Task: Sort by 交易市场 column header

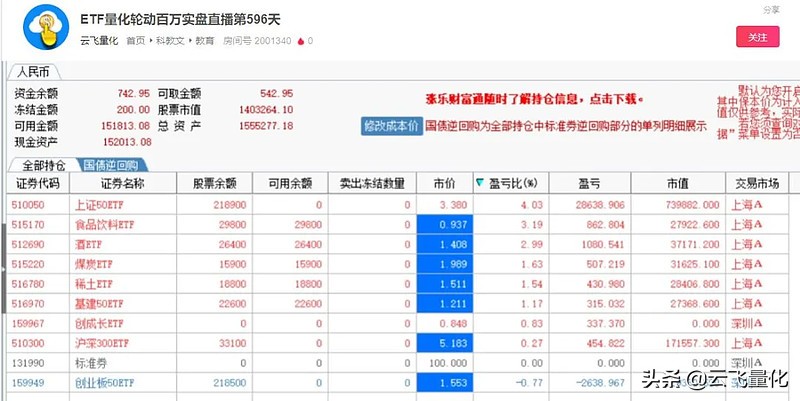Action: (757, 183)
